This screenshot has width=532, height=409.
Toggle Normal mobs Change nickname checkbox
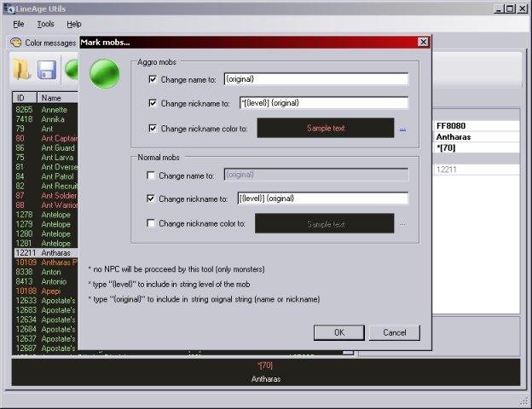click(151, 199)
